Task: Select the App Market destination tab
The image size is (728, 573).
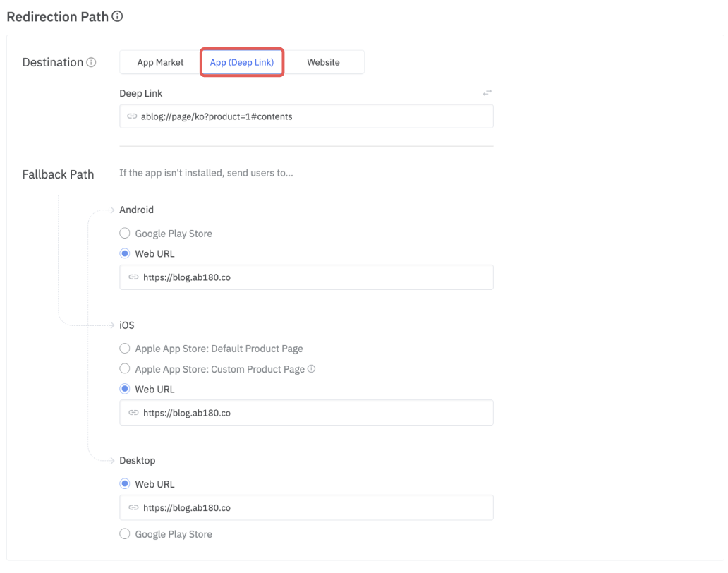Action: (x=160, y=62)
